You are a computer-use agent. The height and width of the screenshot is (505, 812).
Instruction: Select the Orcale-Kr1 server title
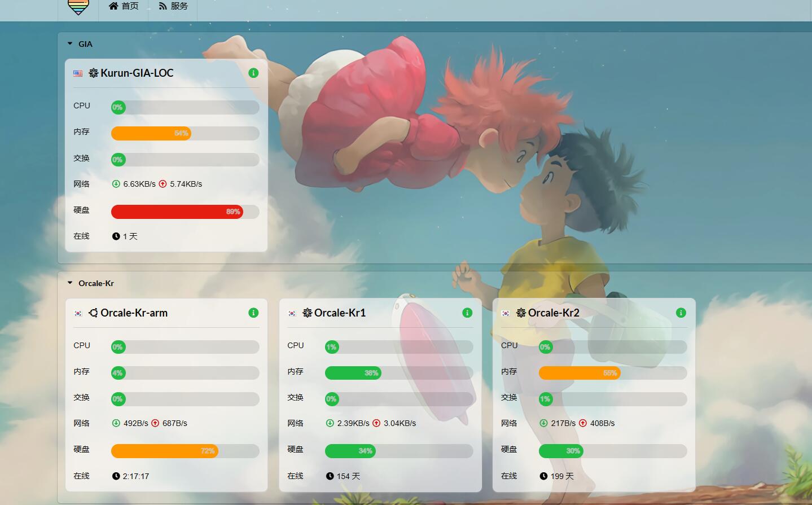coord(340,313)
